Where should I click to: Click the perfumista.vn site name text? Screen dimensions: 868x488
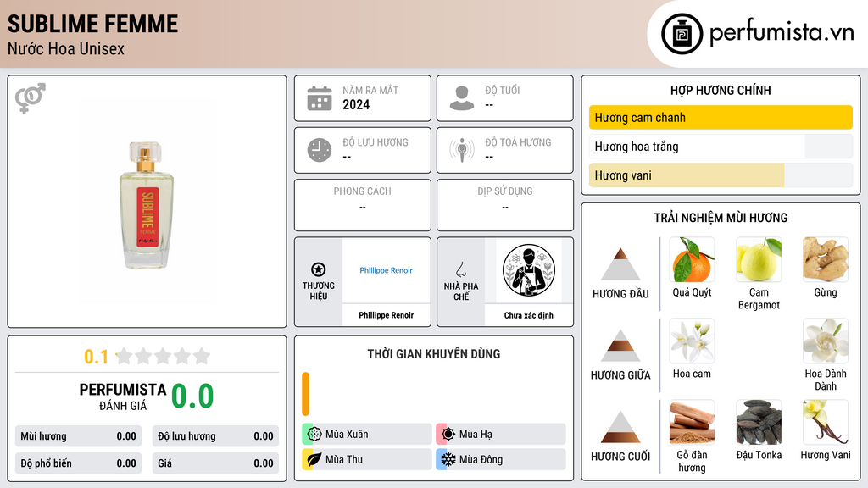click(782, 32)
